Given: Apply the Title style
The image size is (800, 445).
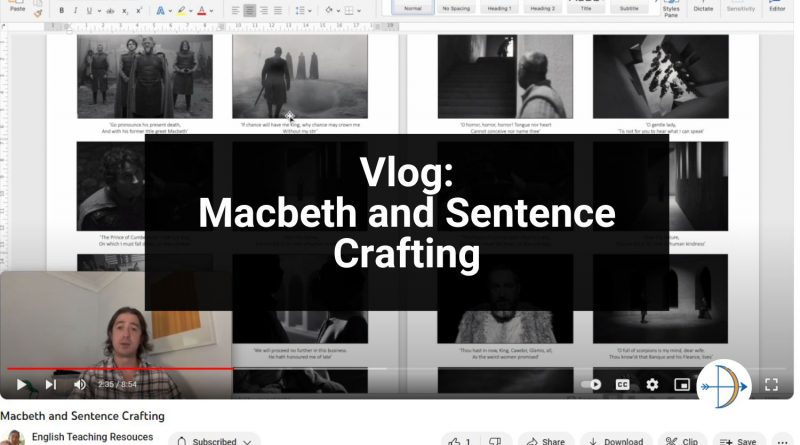Looking at the screenshot, I should pyautogui.click(x=586, y=7).
